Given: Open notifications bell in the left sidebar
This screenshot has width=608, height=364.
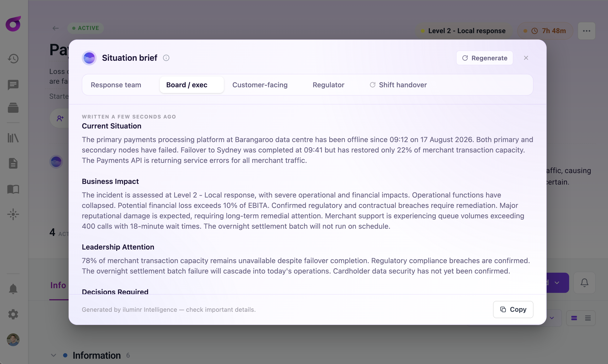Looking at the screenshot, I should [x=13, y=289].
